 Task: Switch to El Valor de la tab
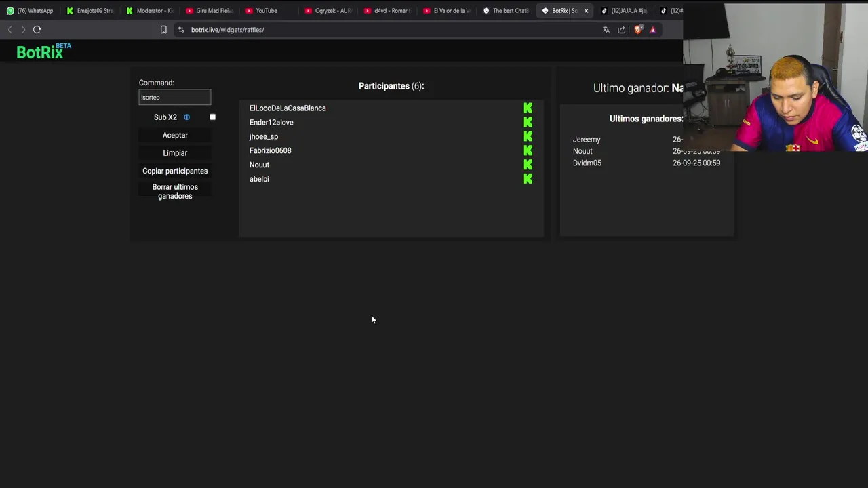[x=447, y=11]
